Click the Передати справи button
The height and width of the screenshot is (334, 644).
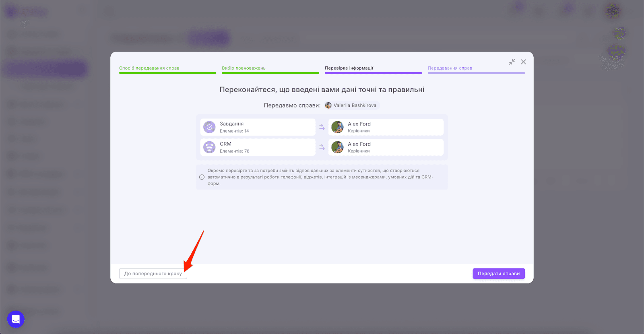click(x=499, y=274)
